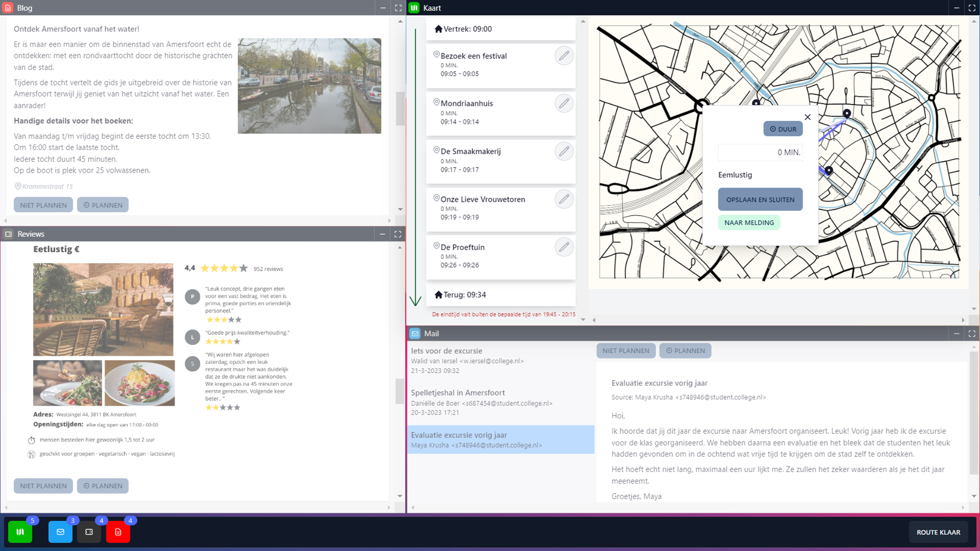Click pencil icon for Mondriaanhuis
980x551 pixels.
564,103
